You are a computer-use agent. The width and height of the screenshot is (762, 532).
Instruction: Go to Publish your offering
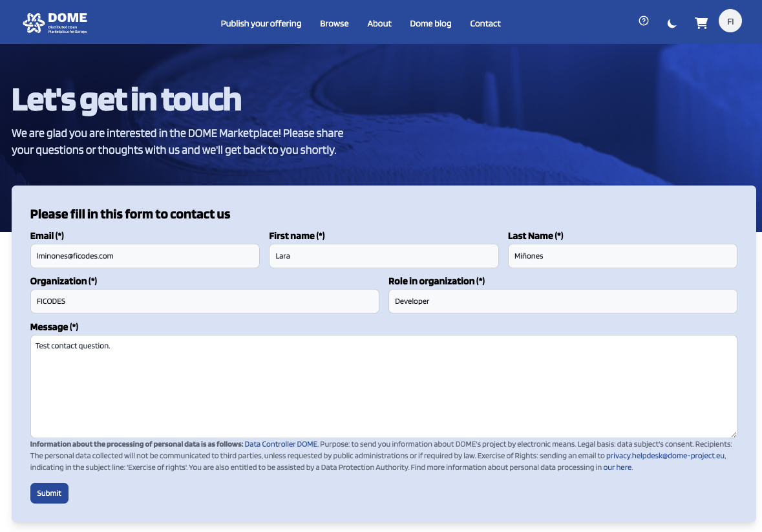pyautogui.click(x=260, y=23)
